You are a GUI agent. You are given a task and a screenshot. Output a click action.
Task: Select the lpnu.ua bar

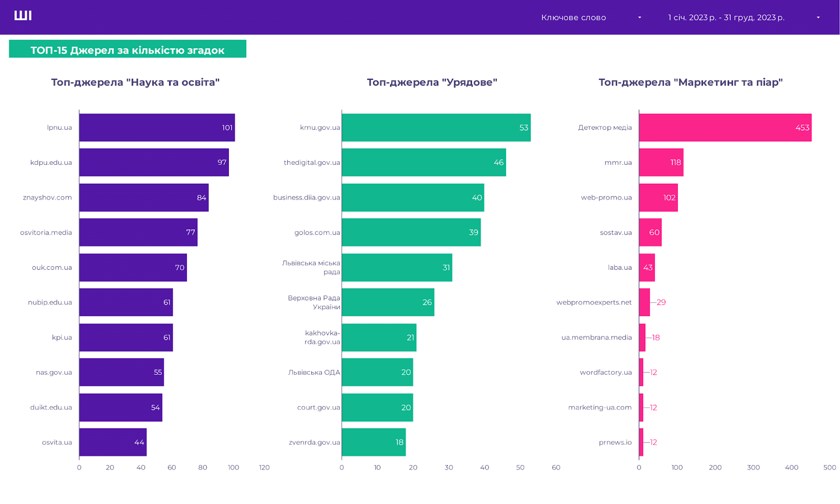point(157,128)
